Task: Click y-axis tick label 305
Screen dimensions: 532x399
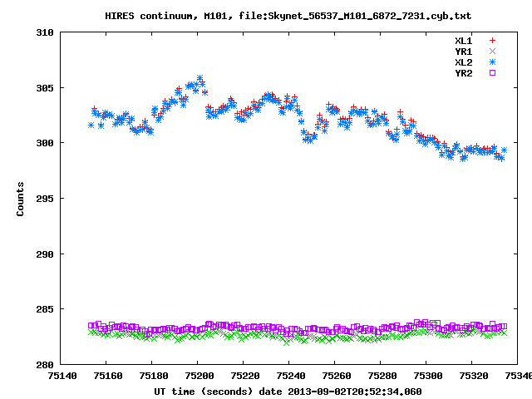Action: pos(45,88)
